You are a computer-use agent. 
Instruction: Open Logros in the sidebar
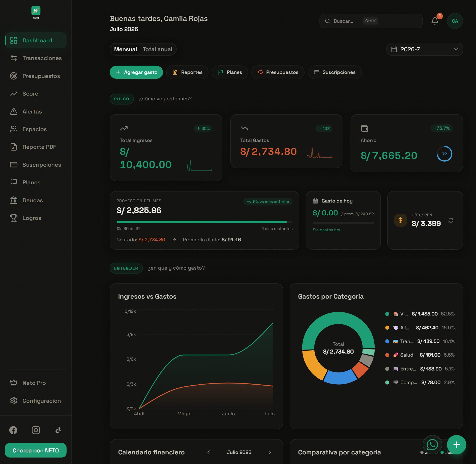(x=36, y=218)
